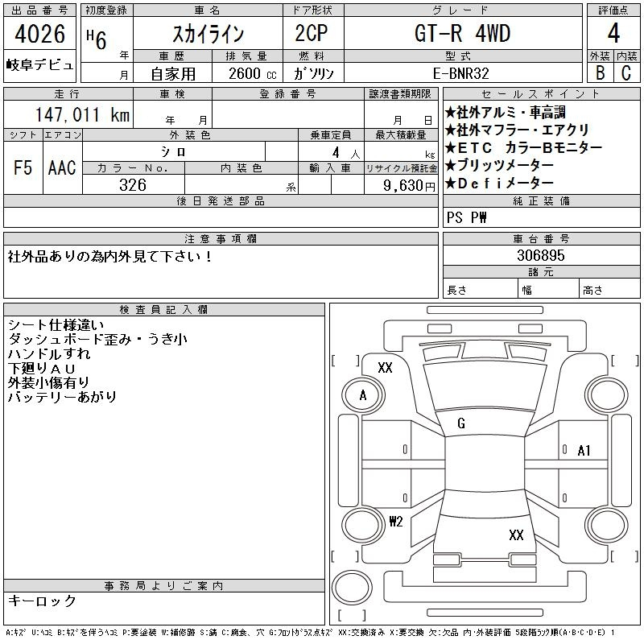Click the G windshield mark on the car diagram

tap(461, 423)
